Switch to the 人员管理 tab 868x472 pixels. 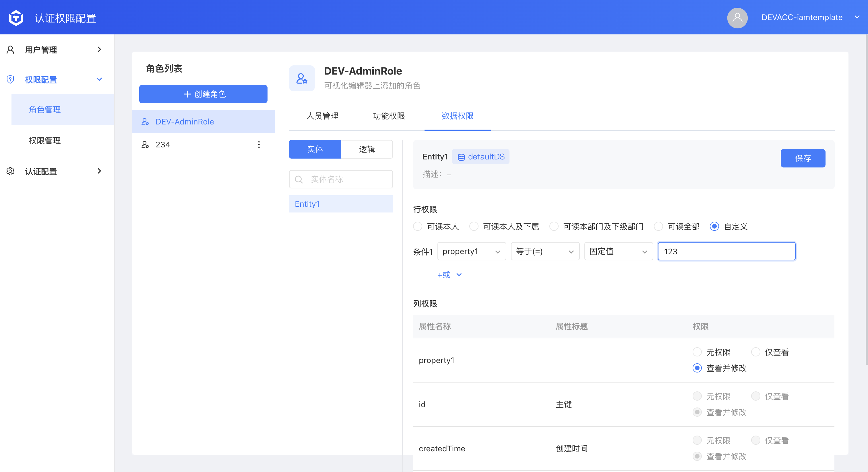pyautogui.click(x=322, y=116)
